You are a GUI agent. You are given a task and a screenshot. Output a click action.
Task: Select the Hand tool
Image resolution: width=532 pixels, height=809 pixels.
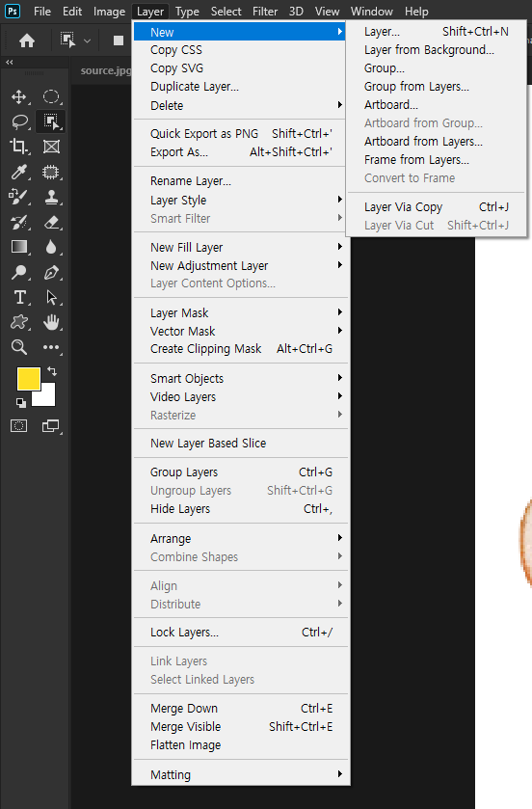[x=50, y=322]
